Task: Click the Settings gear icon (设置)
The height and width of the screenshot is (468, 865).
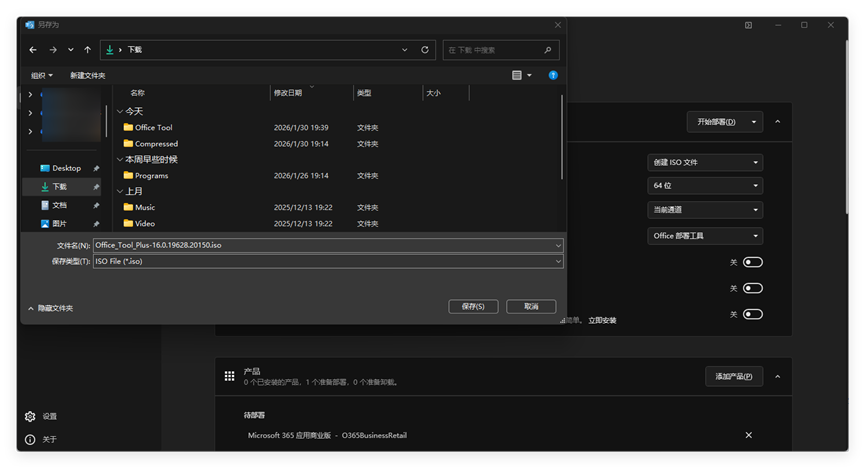Action: 30,416
